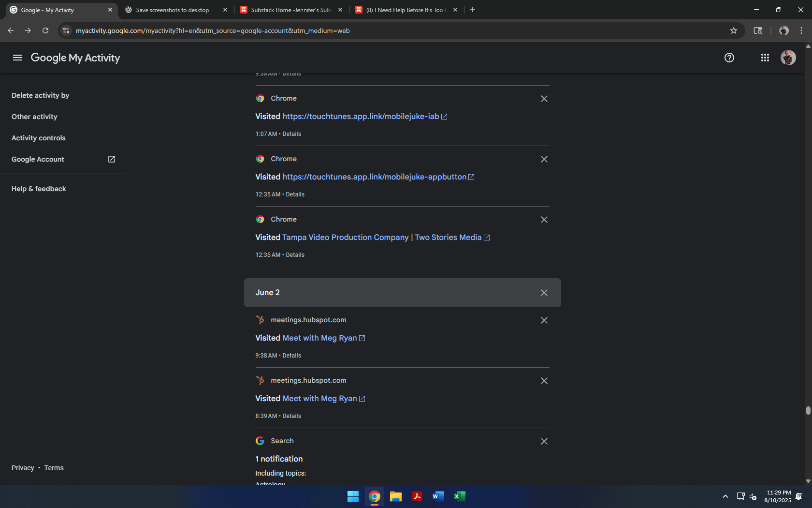Select Delete activity by in the sidebar

(41, 95)
